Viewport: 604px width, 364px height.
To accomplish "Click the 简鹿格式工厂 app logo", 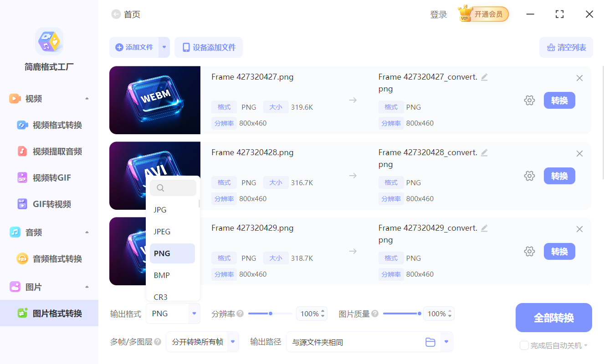I will coord(49,41).
